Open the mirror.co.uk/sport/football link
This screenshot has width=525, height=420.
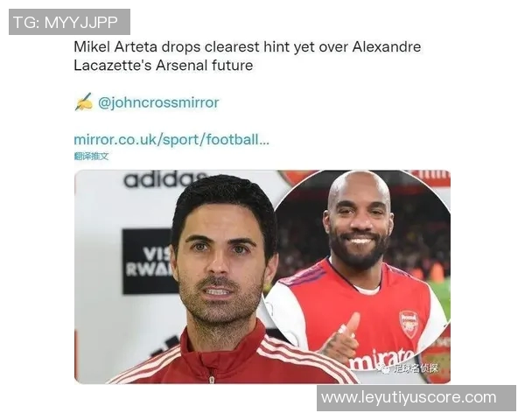click(x=171, y=139)
